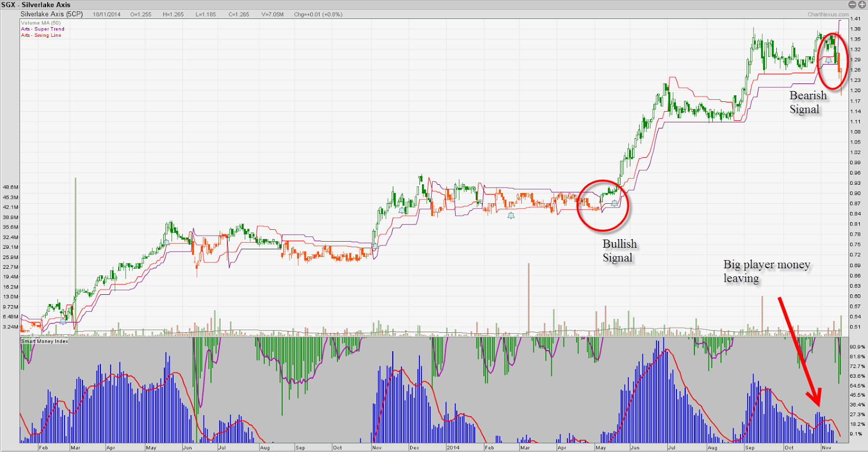Click the leftmost alert bell on the price chart
Viewport: 868px width, 452px height.
[63, 320]
